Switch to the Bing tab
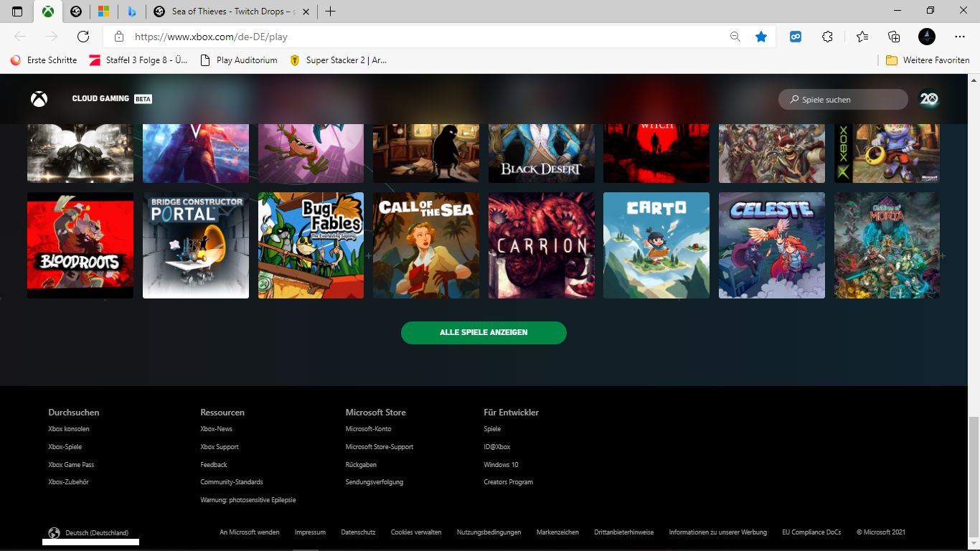The height and width of the screenshot is (551, 980). (x=132, y=11)
